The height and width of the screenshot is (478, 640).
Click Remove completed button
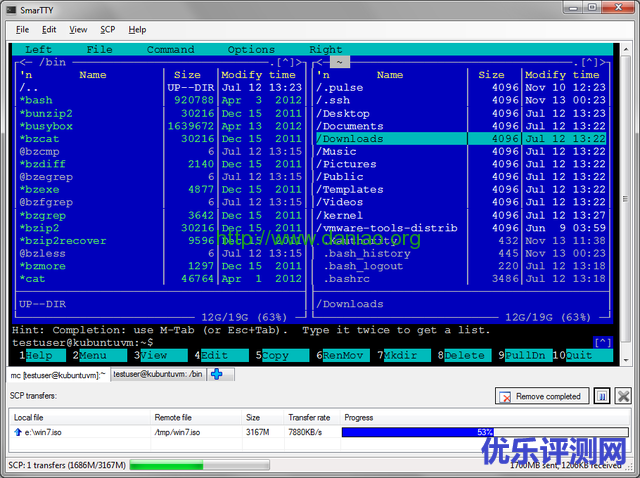542,396
